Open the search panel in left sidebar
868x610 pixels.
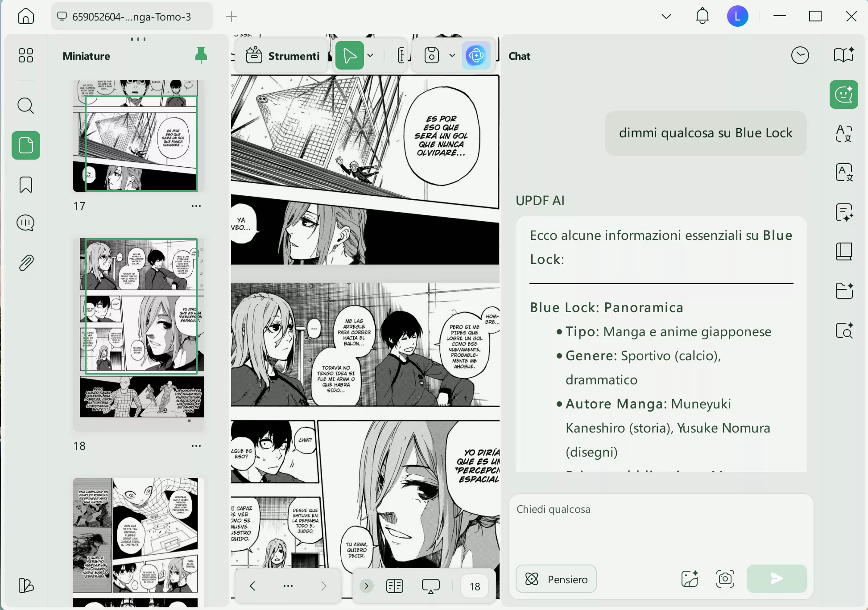(25, 106)
